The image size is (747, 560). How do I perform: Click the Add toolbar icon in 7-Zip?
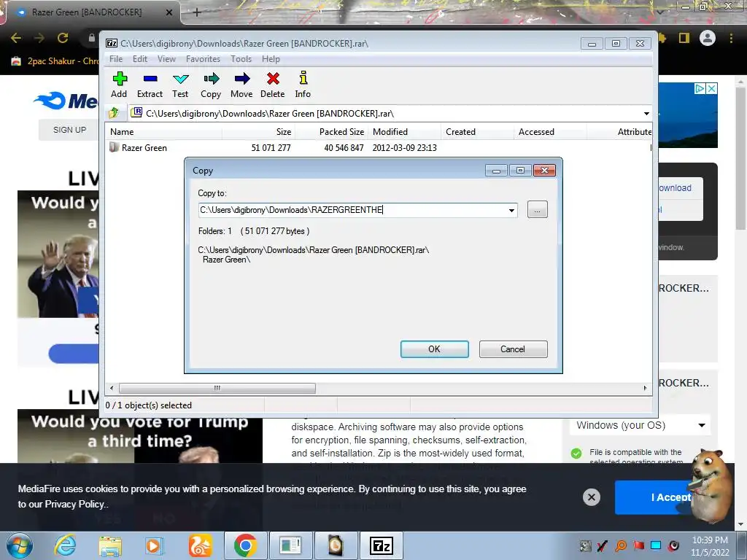pyautogui.click(x=120, y=85)
